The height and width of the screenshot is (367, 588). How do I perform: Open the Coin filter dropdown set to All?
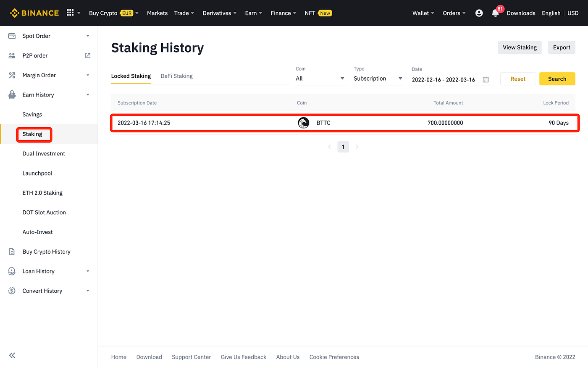[320, 79]
